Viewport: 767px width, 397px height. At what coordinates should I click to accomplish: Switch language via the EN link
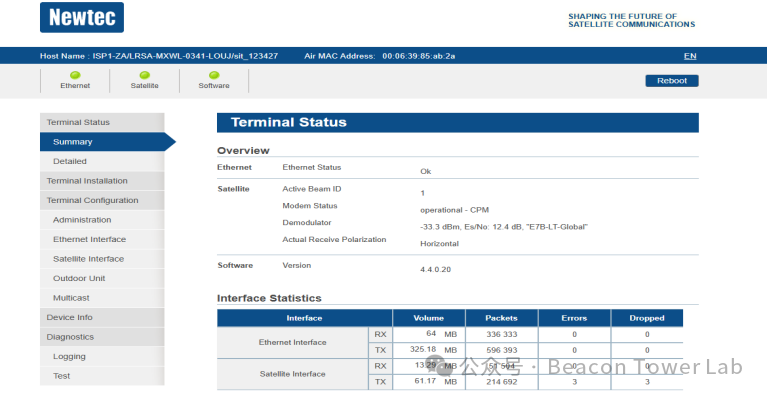tap(690, 56)
